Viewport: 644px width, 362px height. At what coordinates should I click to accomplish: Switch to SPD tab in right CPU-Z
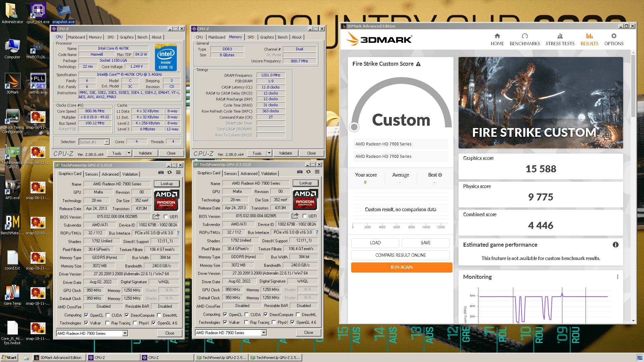(251, 37)
